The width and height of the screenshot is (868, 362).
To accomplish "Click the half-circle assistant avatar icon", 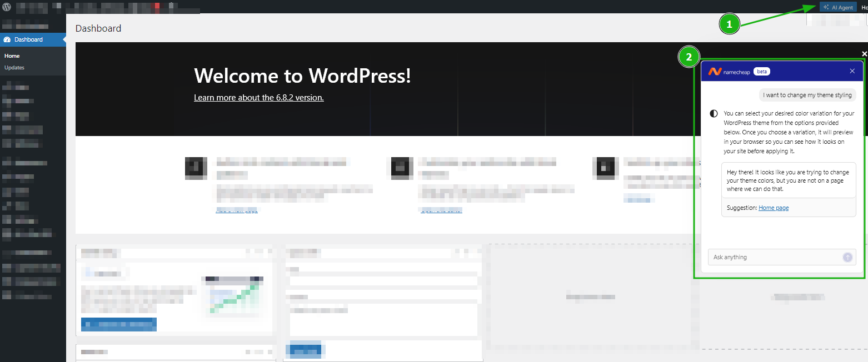I will pos(714,114).
